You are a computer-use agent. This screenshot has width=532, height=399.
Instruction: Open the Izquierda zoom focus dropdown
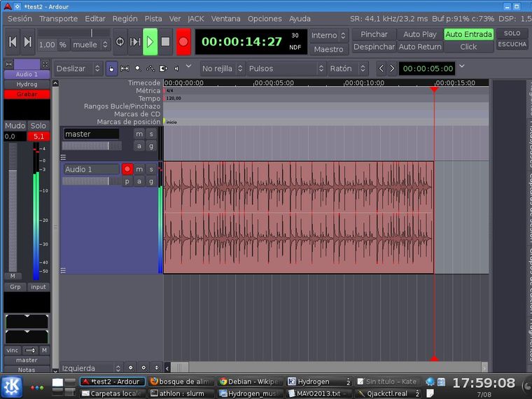click(x=92, y=368)
